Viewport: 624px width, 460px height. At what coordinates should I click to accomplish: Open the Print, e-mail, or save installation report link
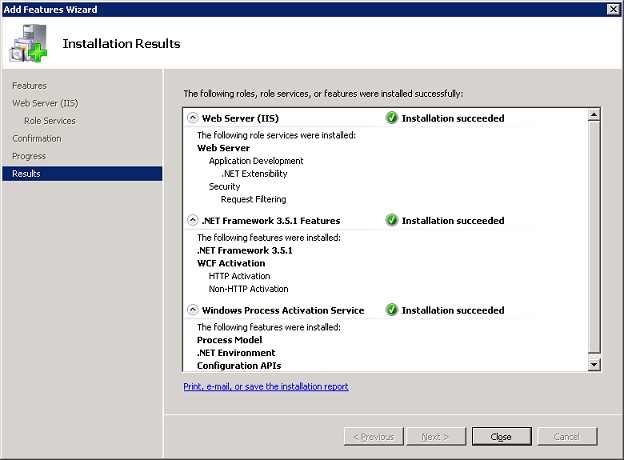(x=266, y=386)
